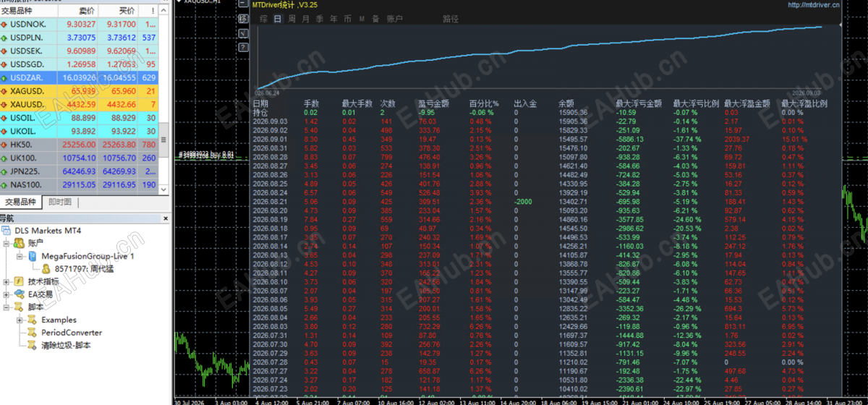Select the 币 currency statistics tab
Viewport: 868px width, 405px height.
click(x=347, y=19)
